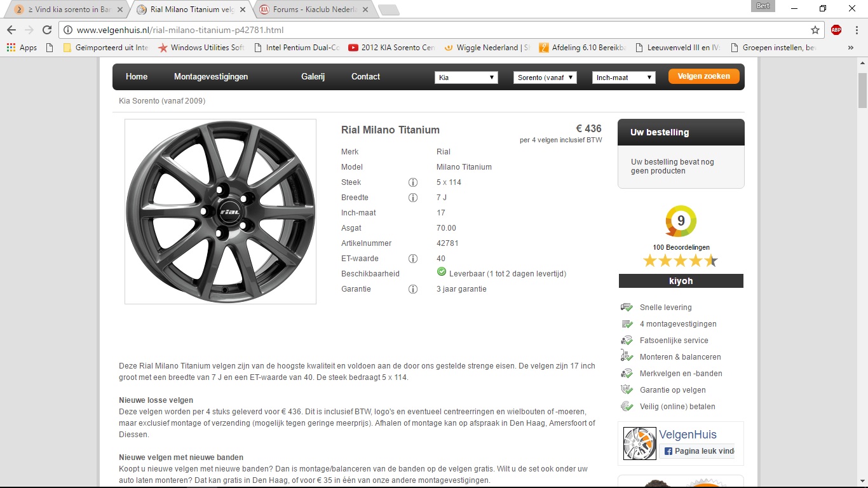Like the VelgenHuis Facebook page
Screen dimensions: 868x488
pyautogui.click(x=697, y=451)
